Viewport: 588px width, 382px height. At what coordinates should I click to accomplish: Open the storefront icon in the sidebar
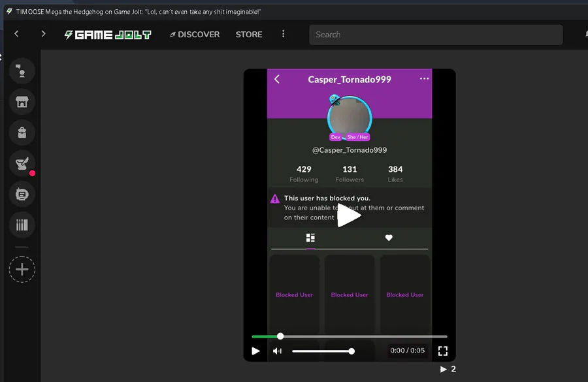coord(22,102)
